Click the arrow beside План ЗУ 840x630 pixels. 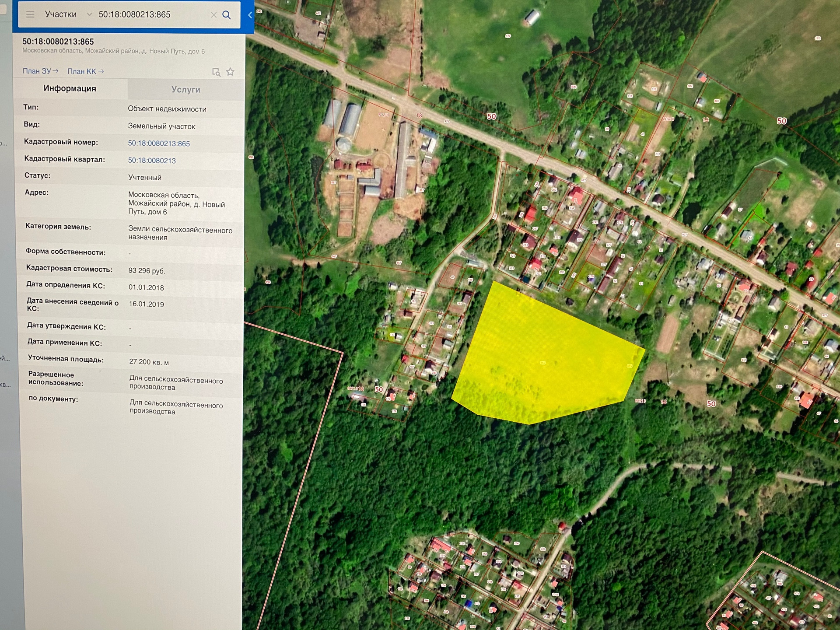click(x=56, y=71)
